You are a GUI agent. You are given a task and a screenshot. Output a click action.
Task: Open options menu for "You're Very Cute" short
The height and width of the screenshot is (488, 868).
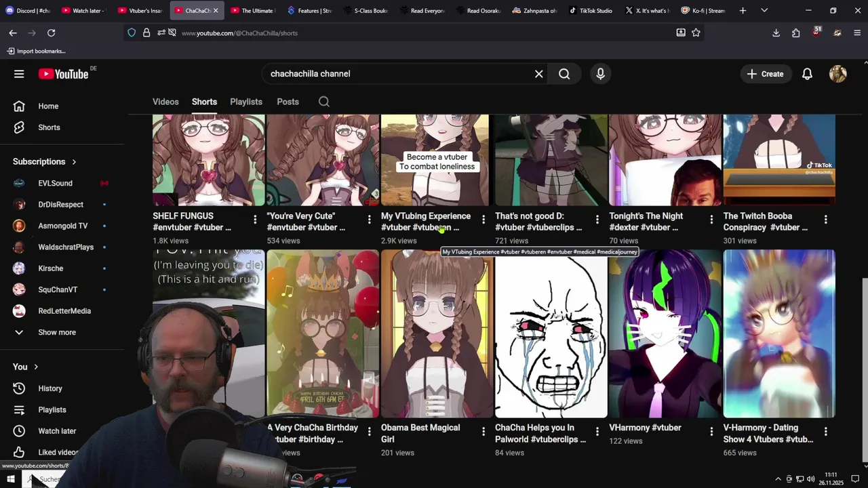click(x=369, y=220)
